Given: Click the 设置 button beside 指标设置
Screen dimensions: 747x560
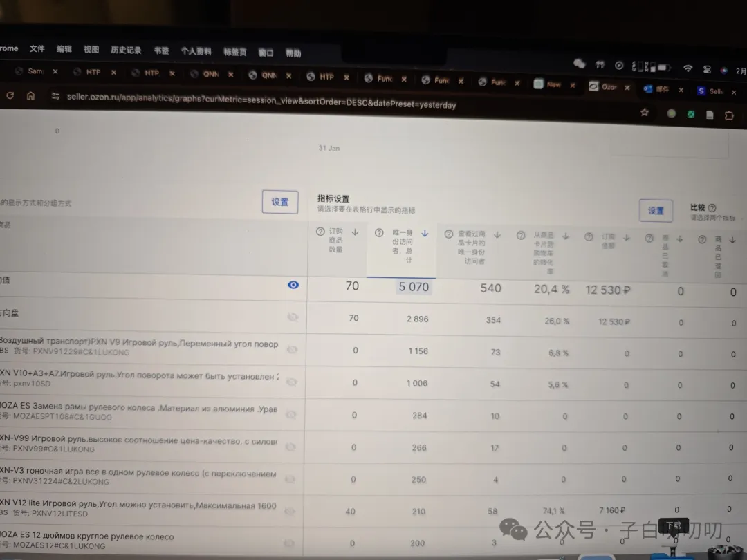Looking at the screenshot, I should [279, 202].
